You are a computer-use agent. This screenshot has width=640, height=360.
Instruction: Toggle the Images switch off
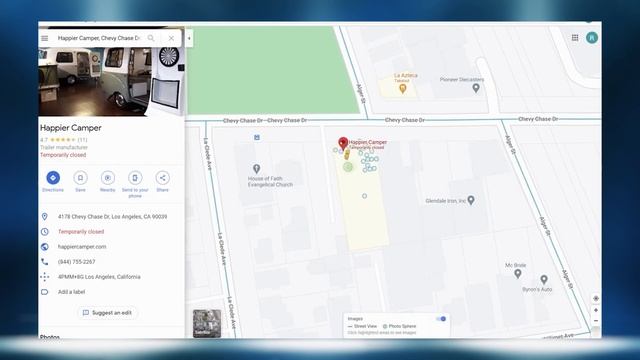coord(441,319)
